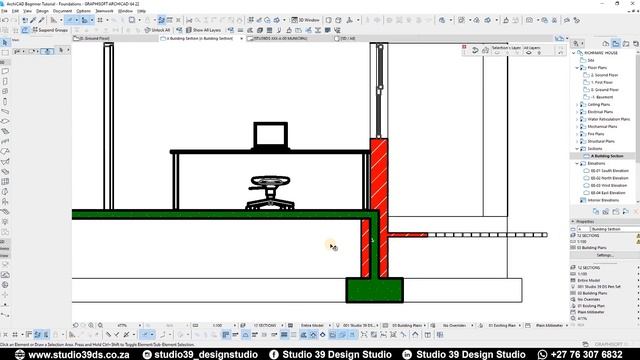The image size is (640, 360).
Task: Switch navigator to Project Map icon
Action: click(x=606, y=43)
